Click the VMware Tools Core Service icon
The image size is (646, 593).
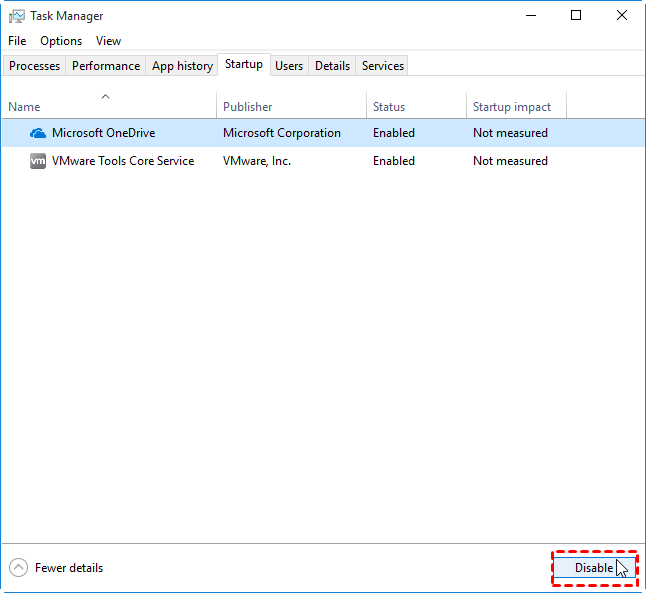coord(38,161)
